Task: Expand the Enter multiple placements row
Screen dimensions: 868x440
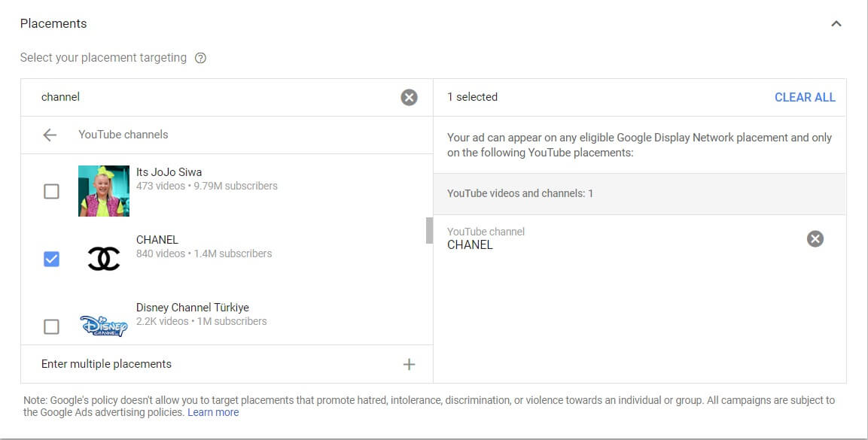Action: click(227, 364)
